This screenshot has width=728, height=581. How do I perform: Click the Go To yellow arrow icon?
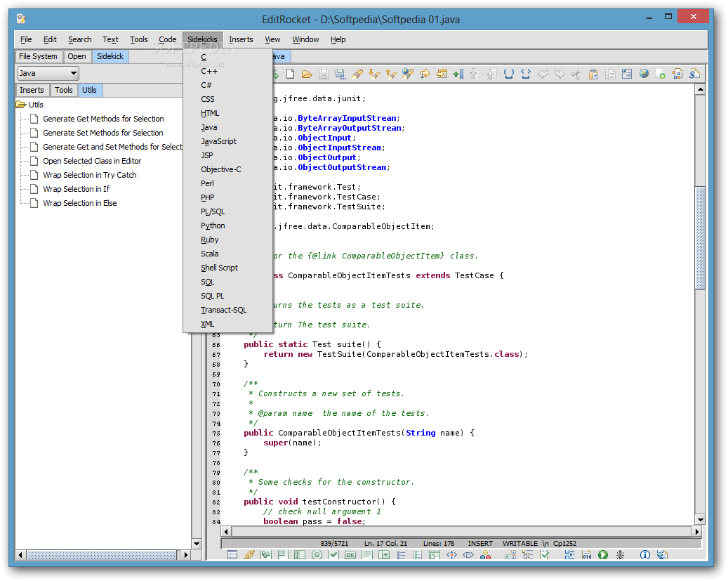[x=424, y=74]
